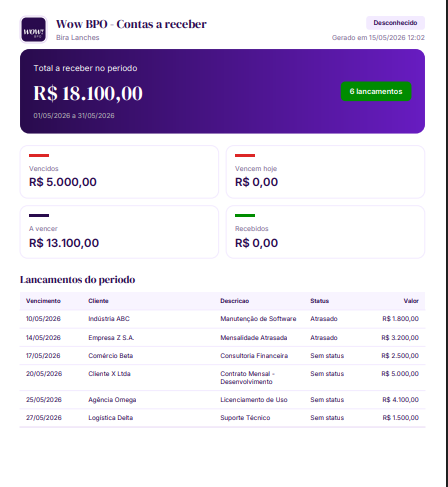Screen dimensions: 448x487
Task: Click the Status column header
Action: [x=320, y=301]
